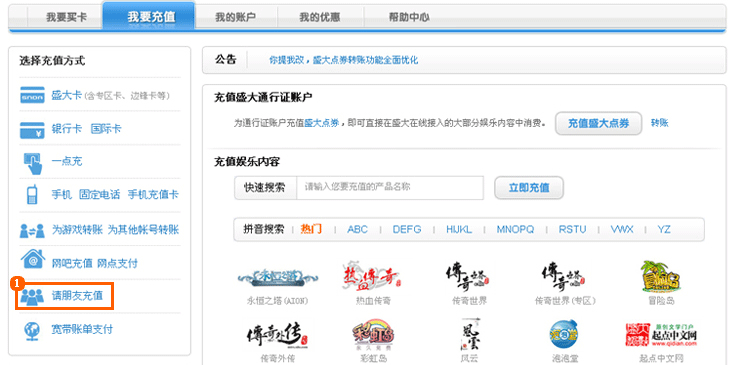Select the 风云 game logo
Image resolution: width=734 pixels, height=365 pixels.
pyautogui.click(x=469, y=334)
